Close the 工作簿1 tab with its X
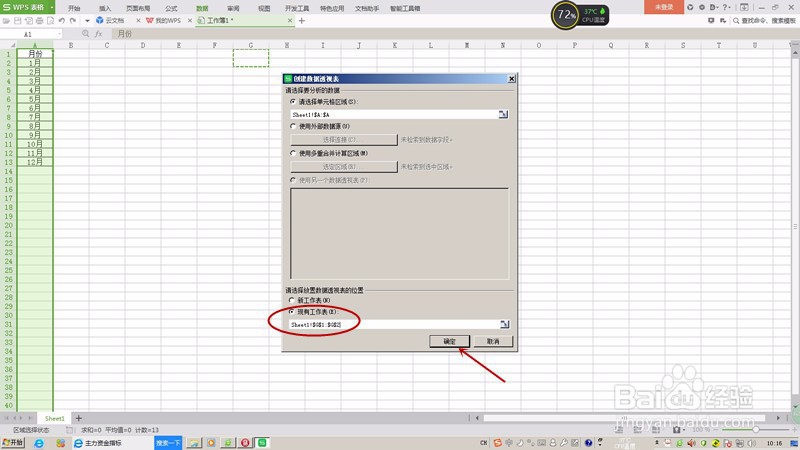This screenshot has height=450, width=800. 290,21
